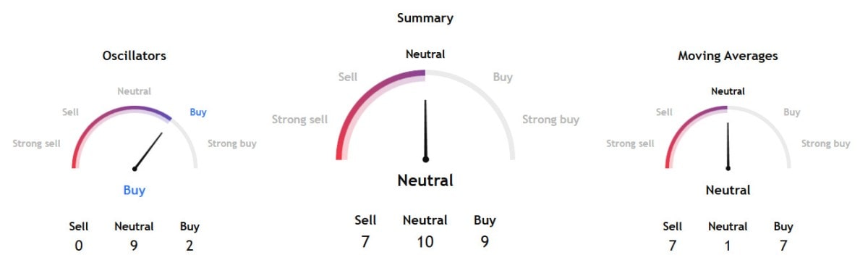Click the blue Buy label on Oscillators gauge

[x=198, y=112]
